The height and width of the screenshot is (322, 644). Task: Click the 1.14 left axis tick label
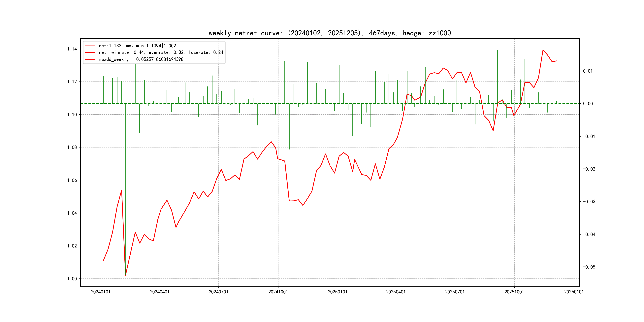point(72,49)
